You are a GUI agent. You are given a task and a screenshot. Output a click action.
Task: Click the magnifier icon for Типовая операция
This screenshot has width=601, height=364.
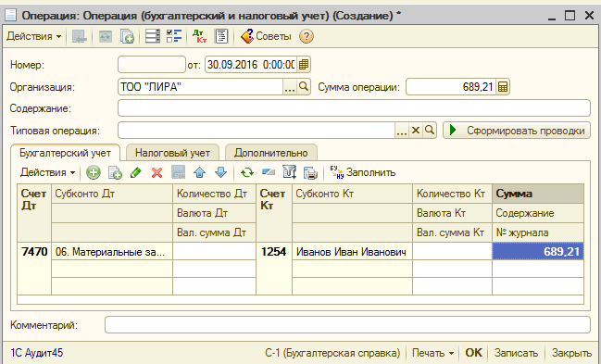(x=430, y=131)
